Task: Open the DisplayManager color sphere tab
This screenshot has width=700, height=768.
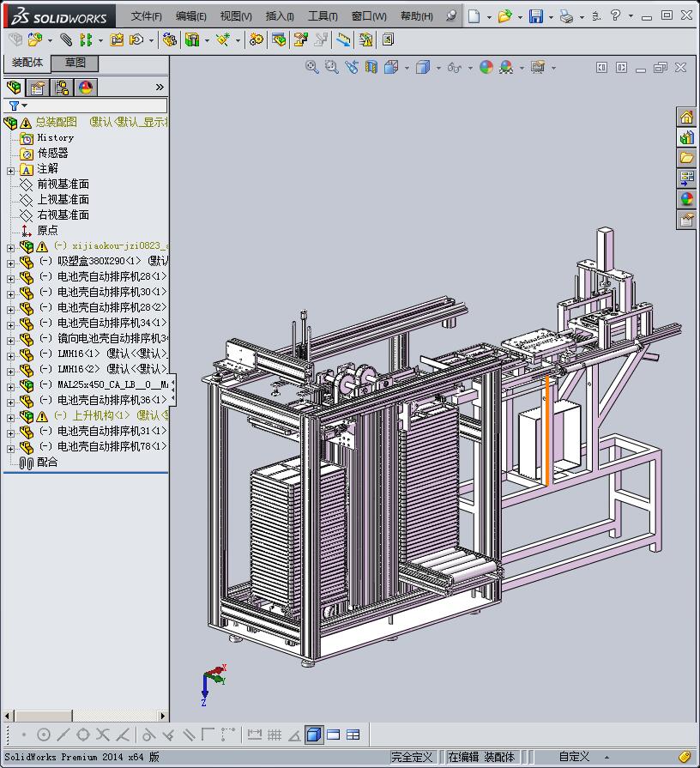Action: [86, 88]
